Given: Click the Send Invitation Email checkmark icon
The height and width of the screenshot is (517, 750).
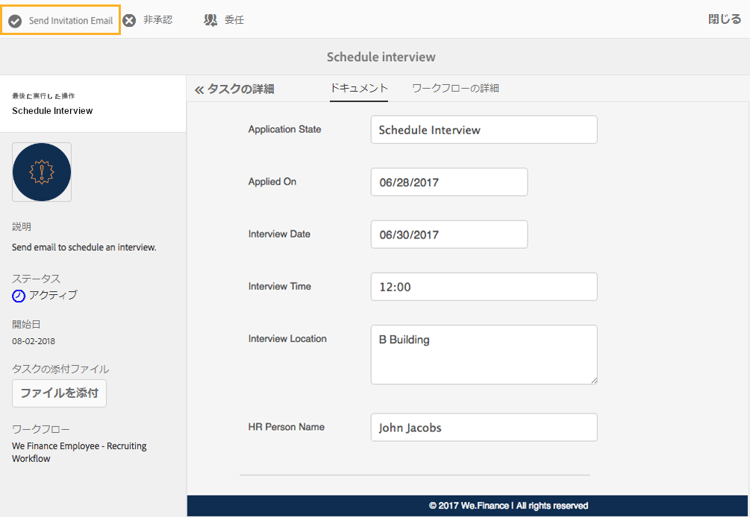Looking at the screenshot, I should pos(15,21).
